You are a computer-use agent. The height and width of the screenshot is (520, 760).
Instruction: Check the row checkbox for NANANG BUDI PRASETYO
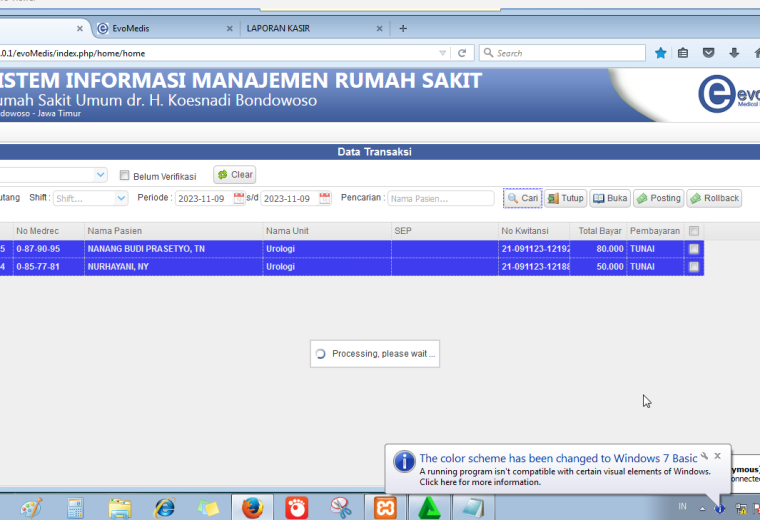(694, 249)
